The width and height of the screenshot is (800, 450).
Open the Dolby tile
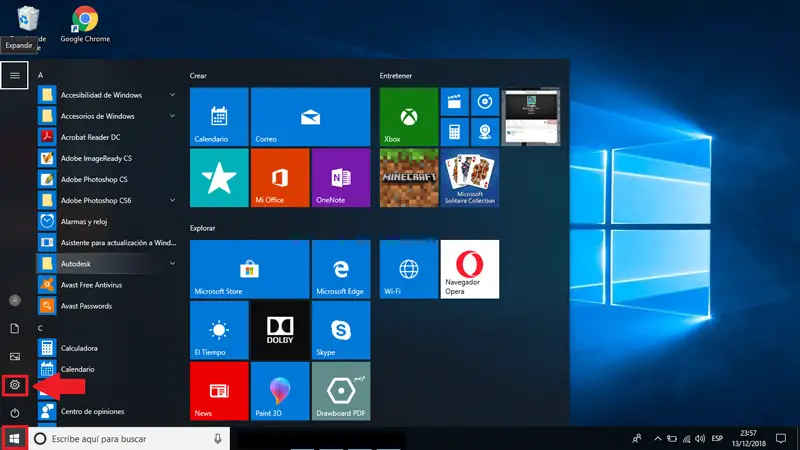(280, 330)
